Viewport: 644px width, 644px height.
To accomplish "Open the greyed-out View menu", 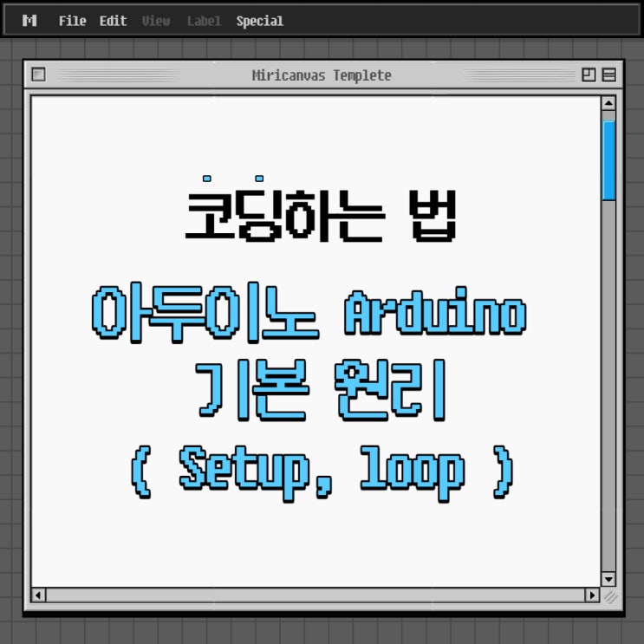I will pyautogui.click(x=156, y=21).
